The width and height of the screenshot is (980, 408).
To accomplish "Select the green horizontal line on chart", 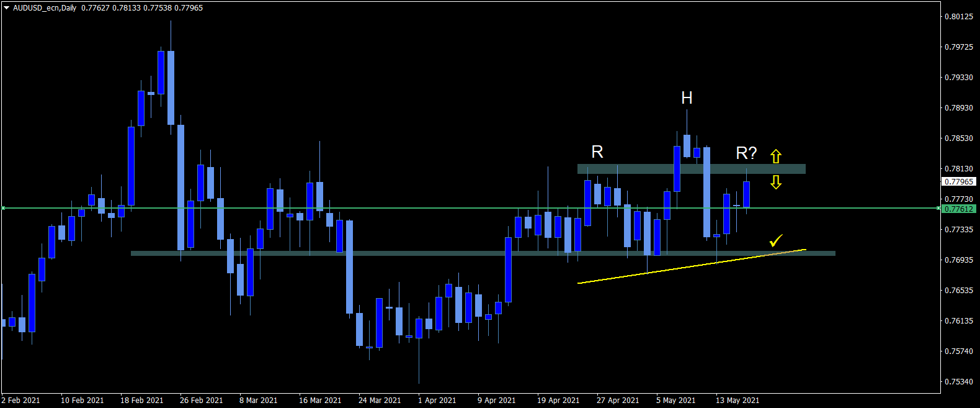I will pos(471,208).
